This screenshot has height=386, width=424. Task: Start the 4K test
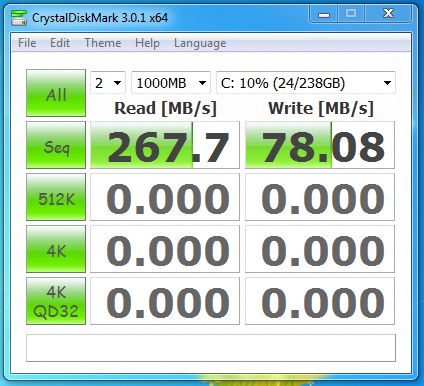56,249
